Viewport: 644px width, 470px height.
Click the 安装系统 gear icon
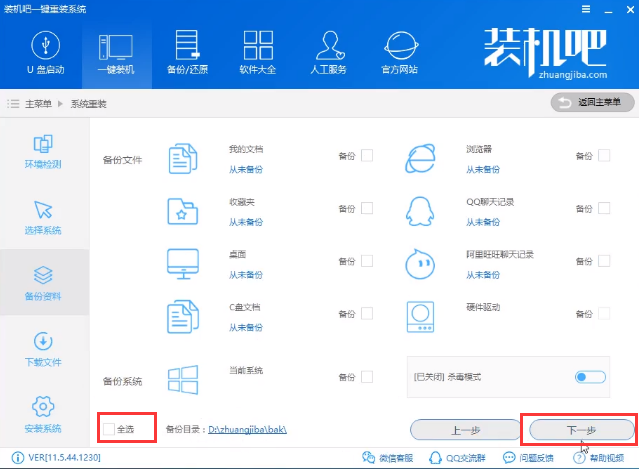point(43,407)
